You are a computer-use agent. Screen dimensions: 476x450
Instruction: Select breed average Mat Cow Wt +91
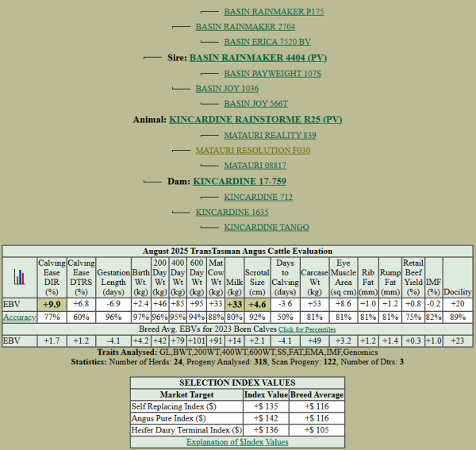[216, 341]
